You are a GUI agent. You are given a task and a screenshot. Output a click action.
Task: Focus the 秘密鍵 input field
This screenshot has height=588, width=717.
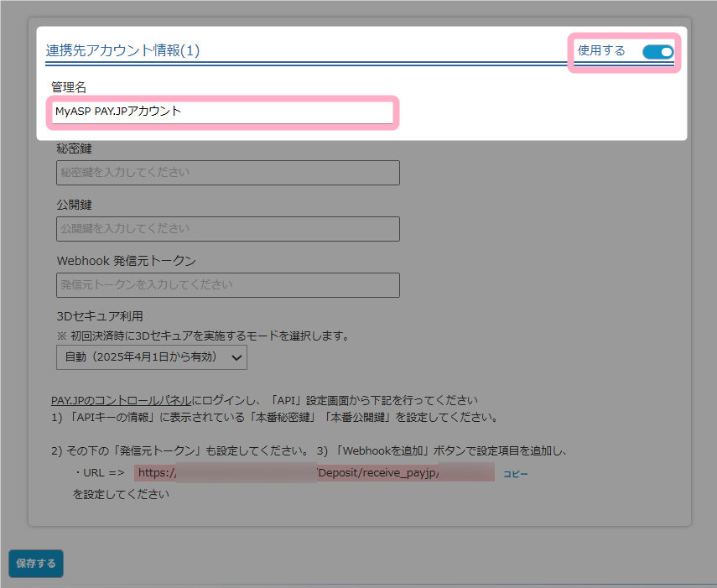coord(227,173)
